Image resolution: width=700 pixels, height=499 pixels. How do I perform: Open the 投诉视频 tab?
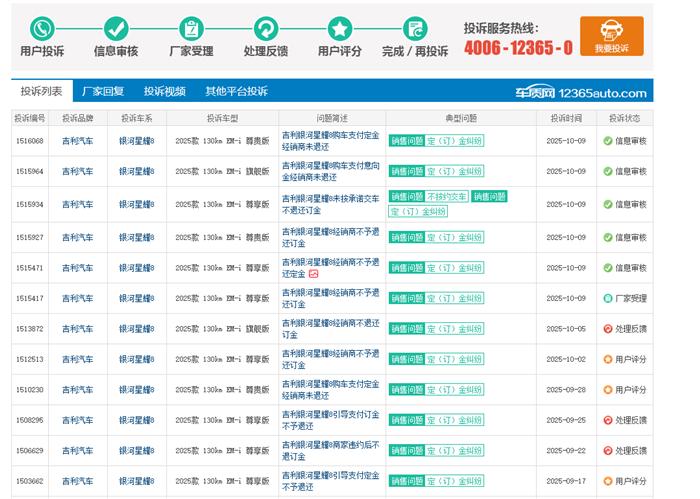[164, 91]
